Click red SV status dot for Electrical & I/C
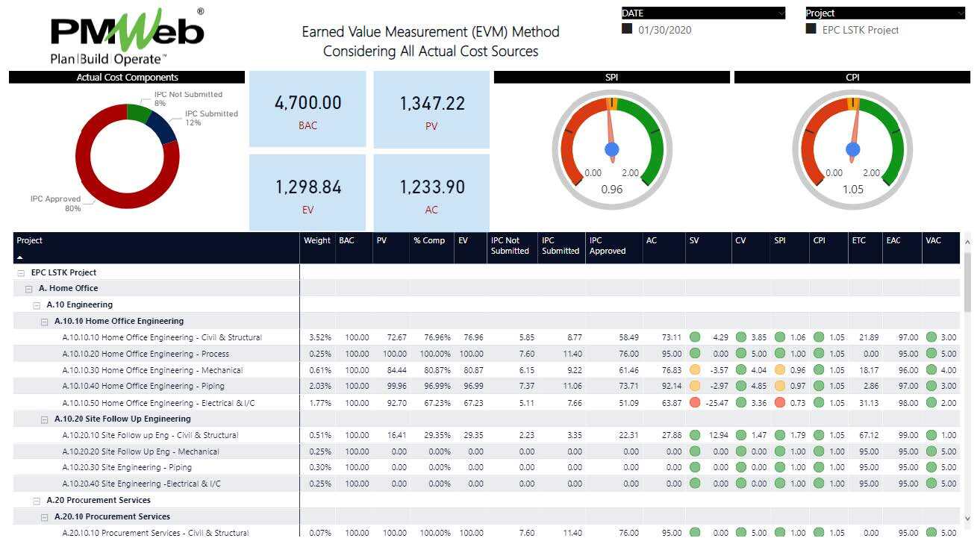Viewport: 980px width, 550px height. [x=695, y=403]
